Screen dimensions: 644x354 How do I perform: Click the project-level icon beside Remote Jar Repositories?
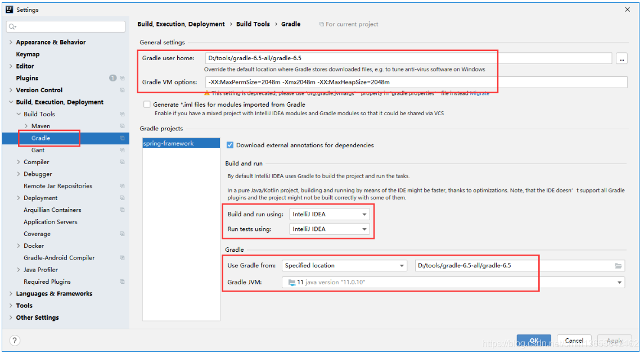(x=123, y=186)
